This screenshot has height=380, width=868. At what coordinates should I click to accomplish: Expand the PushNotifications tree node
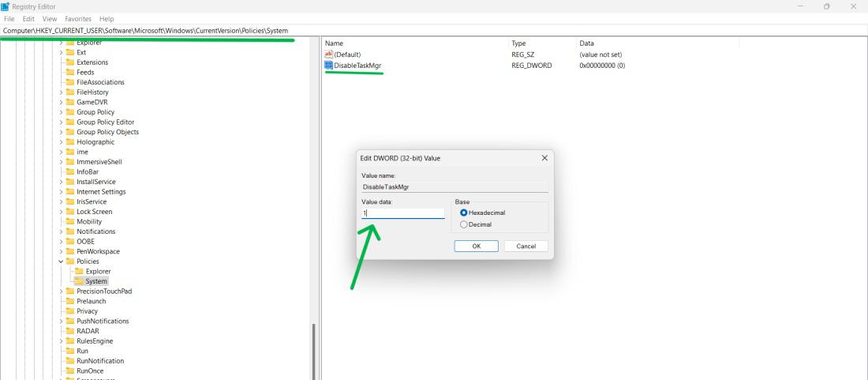click(61, 322)
